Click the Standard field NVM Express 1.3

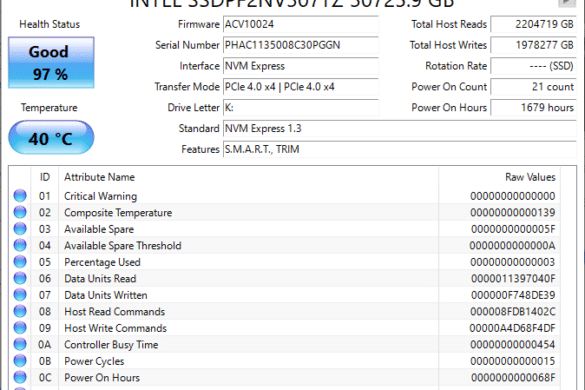[400, 129]
